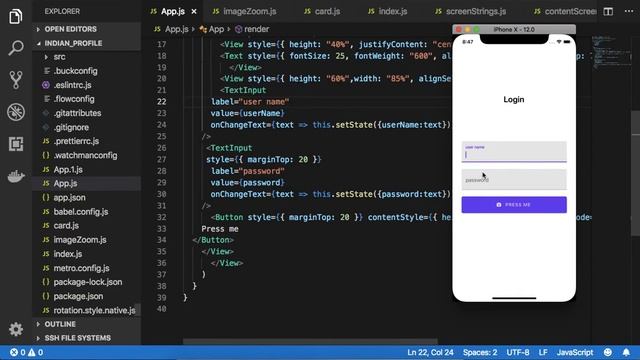Open app.json in the explorer

tap(69, 198)
